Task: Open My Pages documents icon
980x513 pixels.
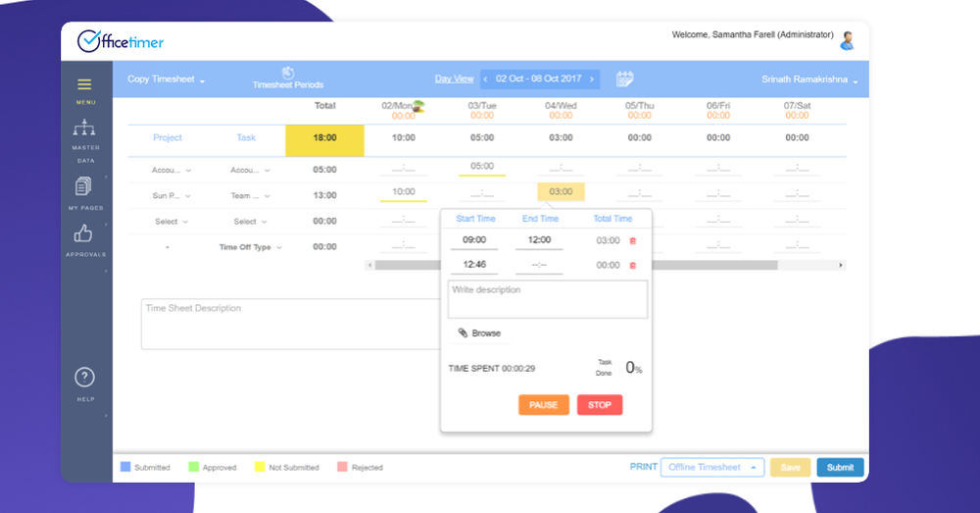Action: tap(83, 186)
